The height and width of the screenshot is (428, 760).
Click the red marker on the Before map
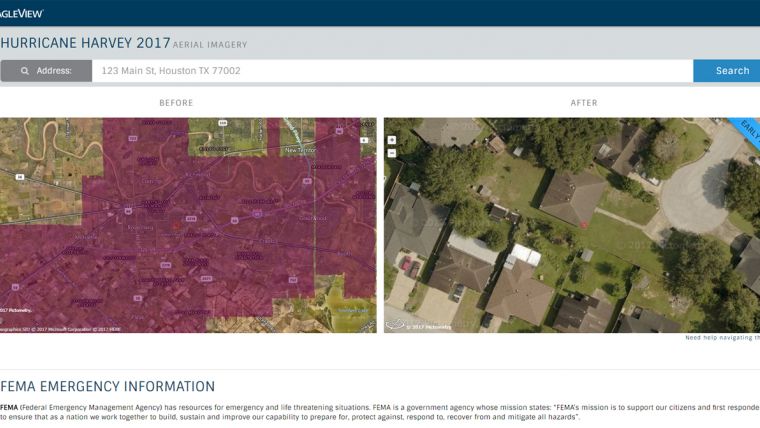[x=175, y=225]
